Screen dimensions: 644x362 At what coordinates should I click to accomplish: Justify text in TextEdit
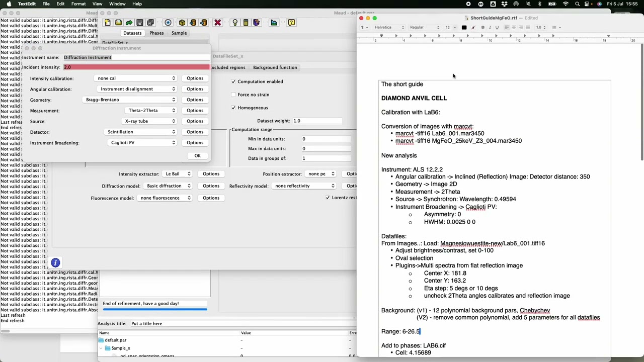pos(528,27)
